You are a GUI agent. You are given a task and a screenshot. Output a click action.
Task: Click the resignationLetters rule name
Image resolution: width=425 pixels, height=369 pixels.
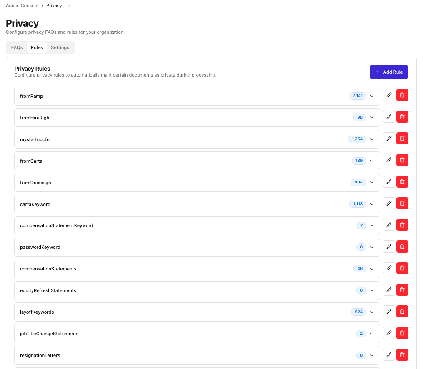tap(40, 355)
